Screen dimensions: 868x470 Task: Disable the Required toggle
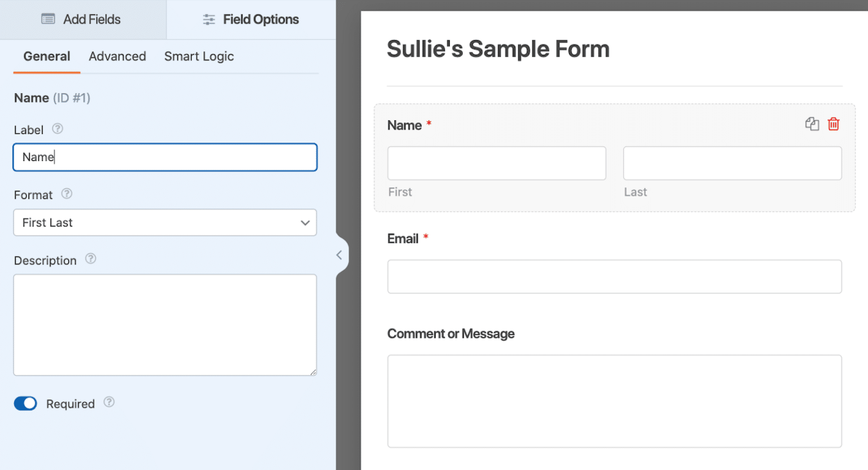(x=25, y=403)
